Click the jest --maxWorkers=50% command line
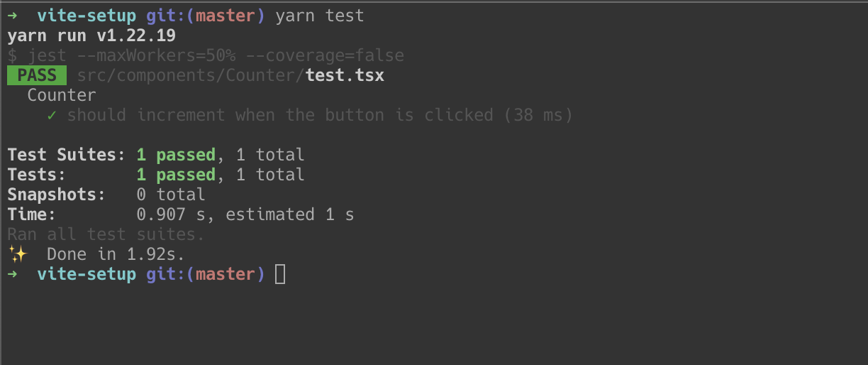Viewport: 868px width, 365px height. [206, 55]
